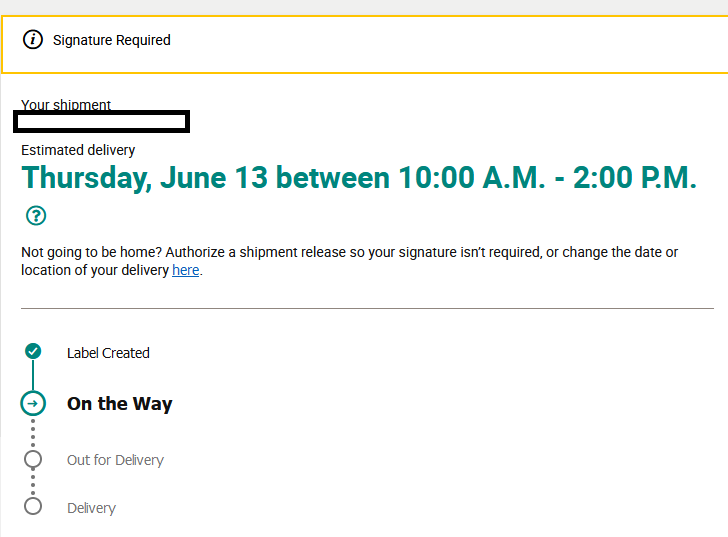Open the 'here' link to change delivery

coord(186,270)
